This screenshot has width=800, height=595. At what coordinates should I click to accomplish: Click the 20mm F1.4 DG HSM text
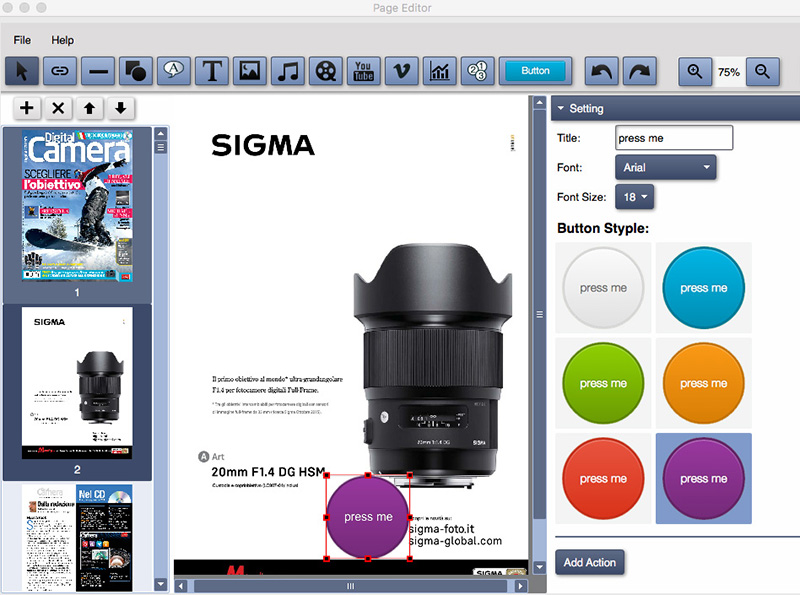pyautogui.click(x=268, y=472)
